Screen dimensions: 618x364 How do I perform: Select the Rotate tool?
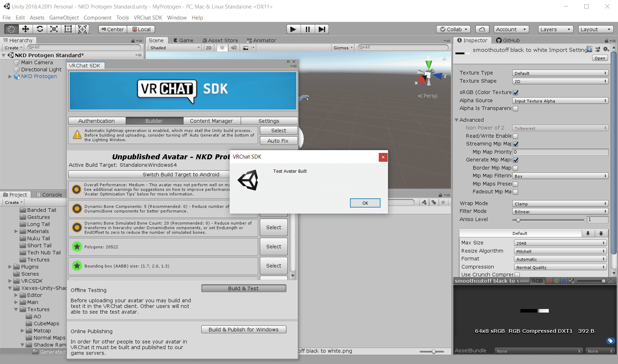(40, 29)
